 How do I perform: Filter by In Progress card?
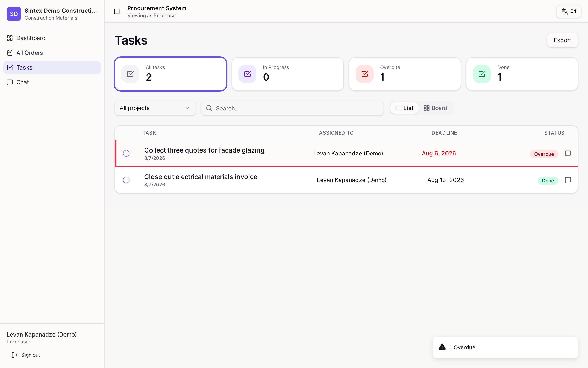coord(288,74)
